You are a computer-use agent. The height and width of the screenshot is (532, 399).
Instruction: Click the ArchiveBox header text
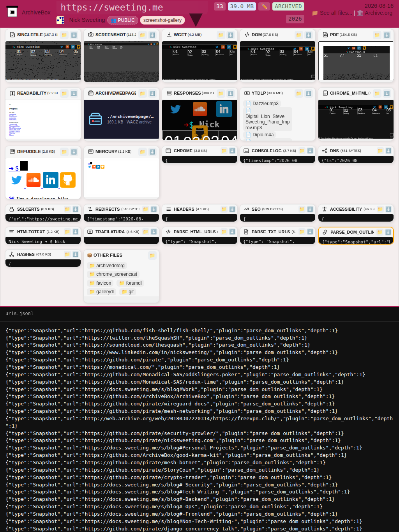pyautogui.click(x=36, y=12)
